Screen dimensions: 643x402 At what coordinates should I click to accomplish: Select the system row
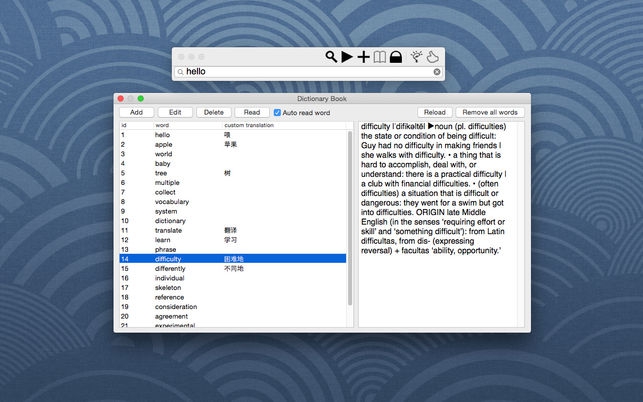point(233,211)
